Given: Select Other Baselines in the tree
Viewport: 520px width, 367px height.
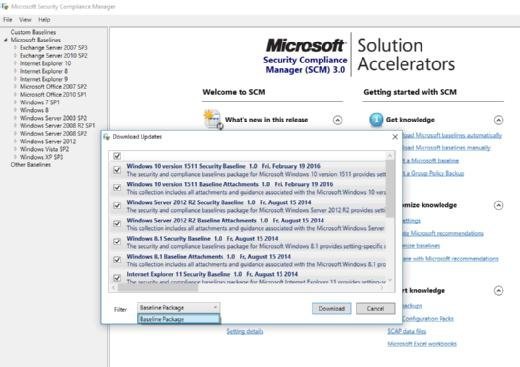Looking at the screenshot, I should point(30,165).
